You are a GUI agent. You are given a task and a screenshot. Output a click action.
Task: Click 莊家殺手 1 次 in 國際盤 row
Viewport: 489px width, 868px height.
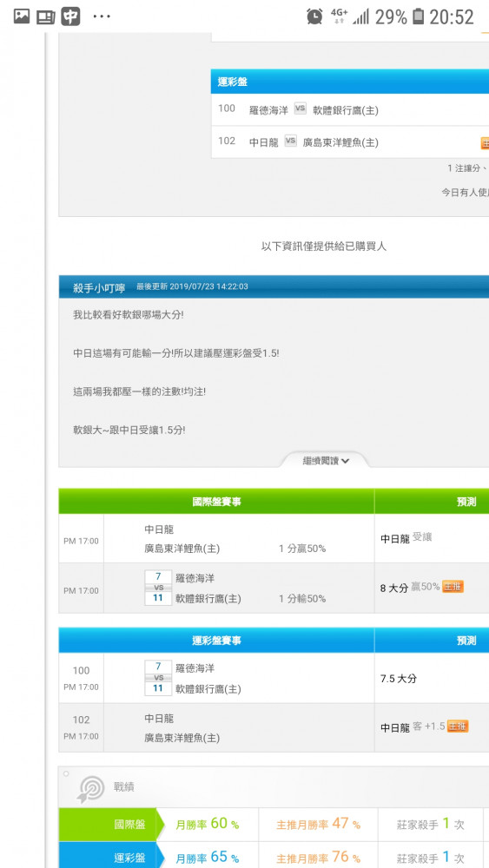(x=431, y=825)
